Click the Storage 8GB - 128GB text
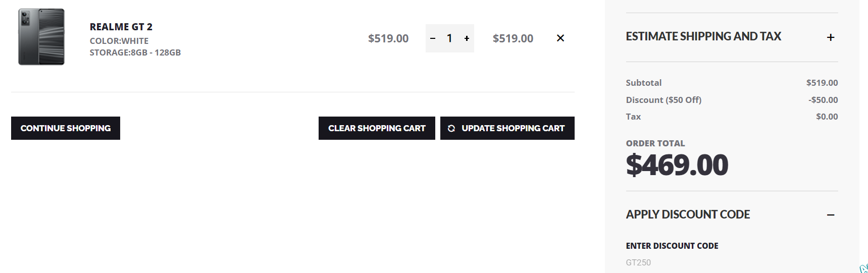The height and width of the screenshot is (273, 868). click(135, 52)
